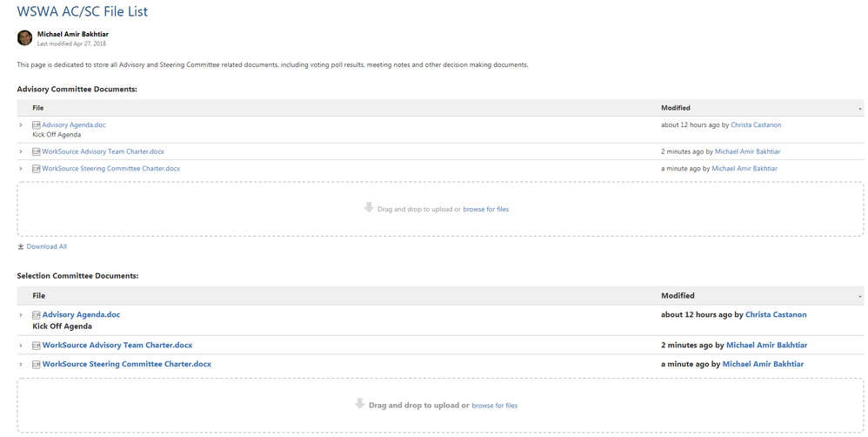Expand WorkSource Steering Committee Charter row in Selection Committee
868x437 pixels.
[21, 365]
